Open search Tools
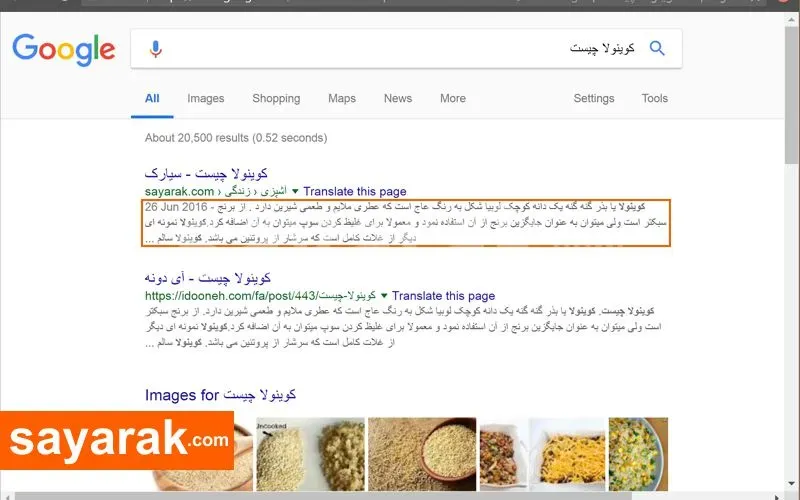This screenshot has width=800, height=500. coord(655,98)
